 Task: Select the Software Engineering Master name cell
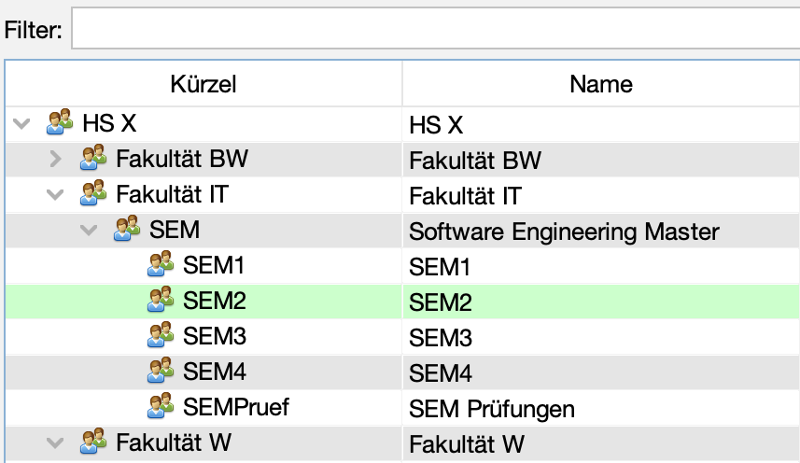click(x=564, y=230)
